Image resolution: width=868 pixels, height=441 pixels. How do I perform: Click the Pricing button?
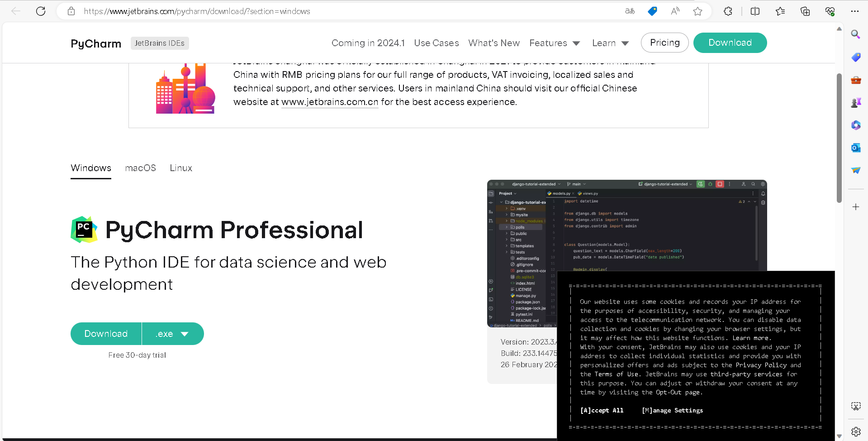665,43
